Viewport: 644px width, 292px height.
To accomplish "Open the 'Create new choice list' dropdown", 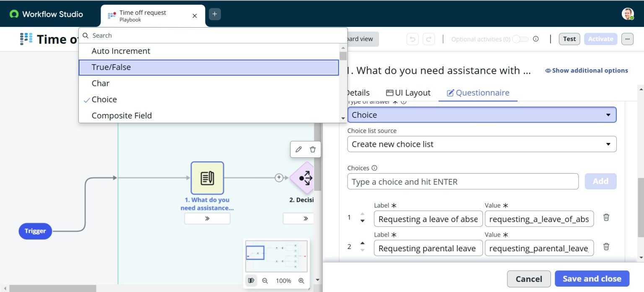I will pyautogui.click(x=481, y=144).
